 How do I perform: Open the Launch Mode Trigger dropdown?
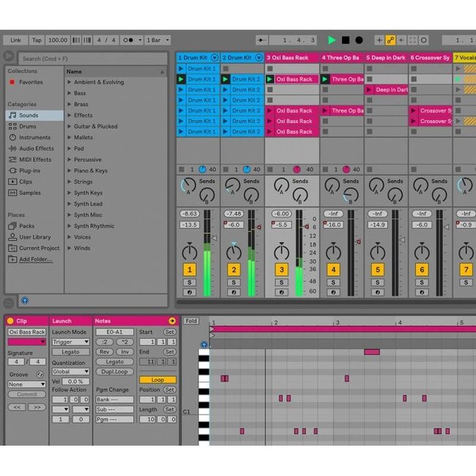[x=71, y=342]
